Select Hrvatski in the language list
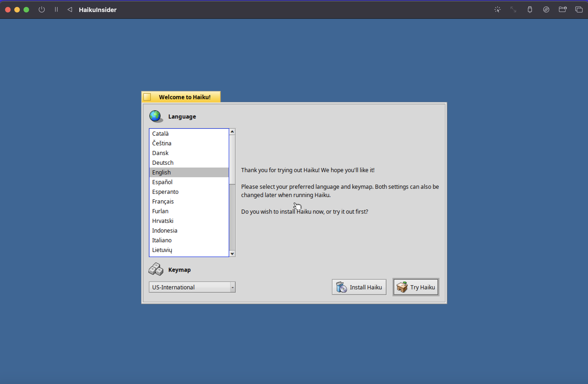Viewport: 588px width, 384px height. pyautogui.click(x=189, y=221)
